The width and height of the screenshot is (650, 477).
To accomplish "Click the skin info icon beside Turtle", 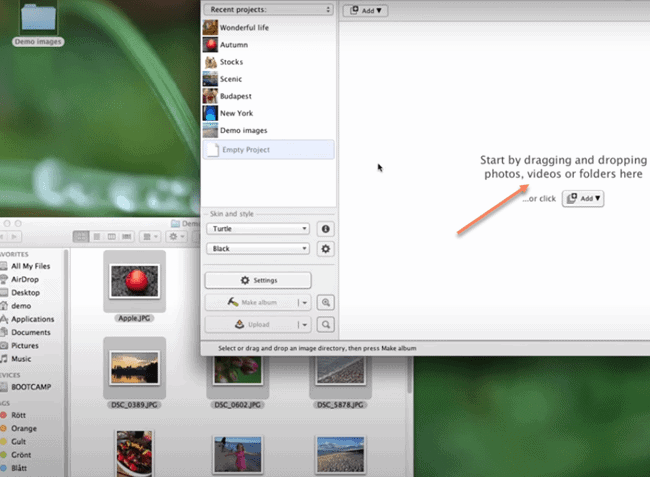I will click(x=326, y=229).
